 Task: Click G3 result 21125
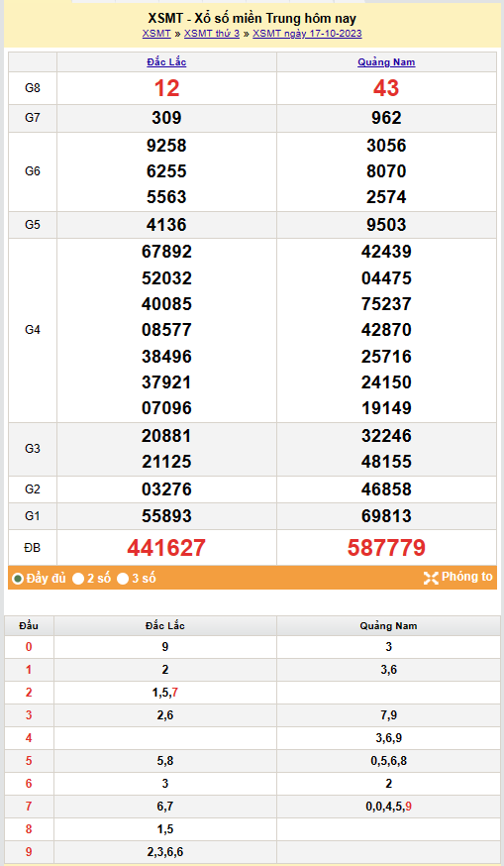pyautogui.click(x=166, y=462)
